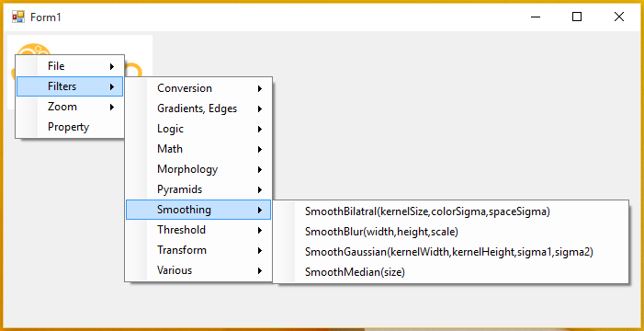Image resolution: width=644 pixels, height=331 pixels.
Task: Click the highlighted Smoothing menu item
Action: 198,210
